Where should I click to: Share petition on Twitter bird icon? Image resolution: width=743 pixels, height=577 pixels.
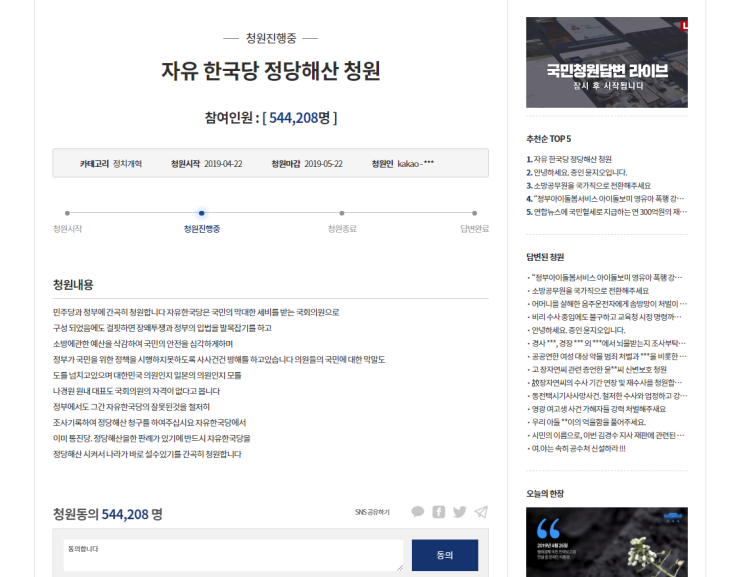(460, 512)
